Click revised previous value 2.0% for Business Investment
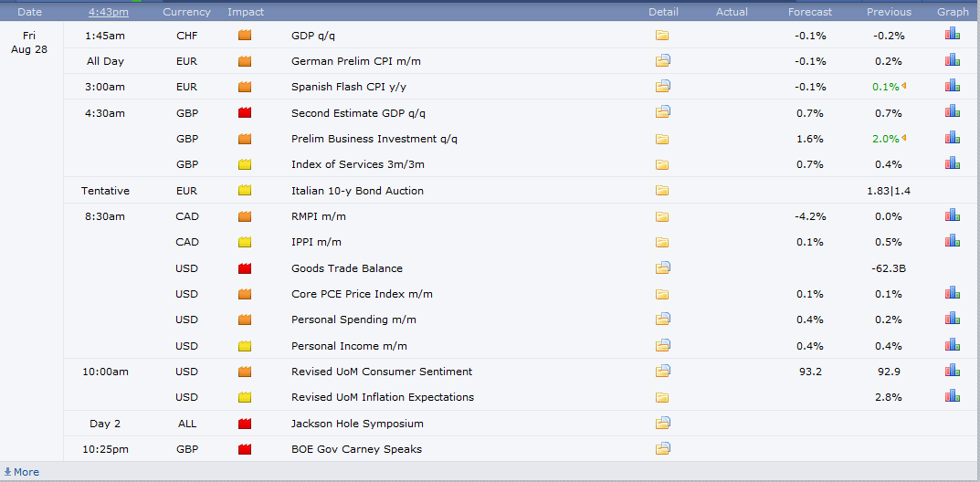 [x=885, y=139]
